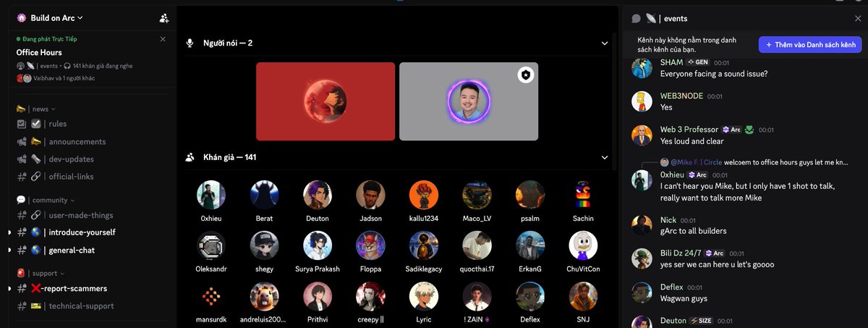The height and width of the screenshot is (328, 868).
Task: Click WEB3NODE's username in chat
Action: (681, 96)
